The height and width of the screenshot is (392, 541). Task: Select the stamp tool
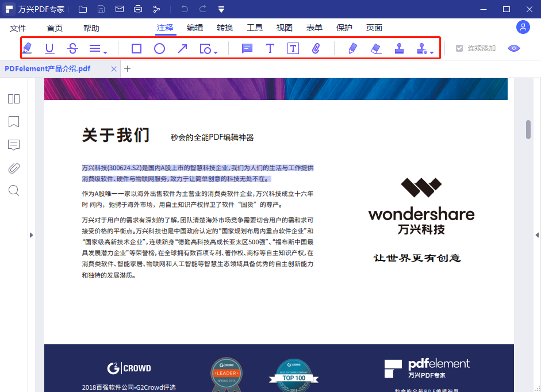point(399,49)
